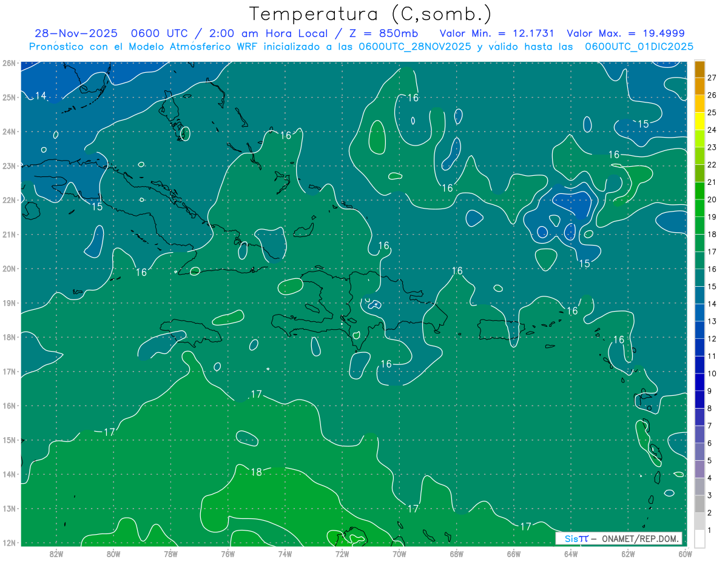
Task: Click the 20N latitude axis label
Action: point(8,269)
